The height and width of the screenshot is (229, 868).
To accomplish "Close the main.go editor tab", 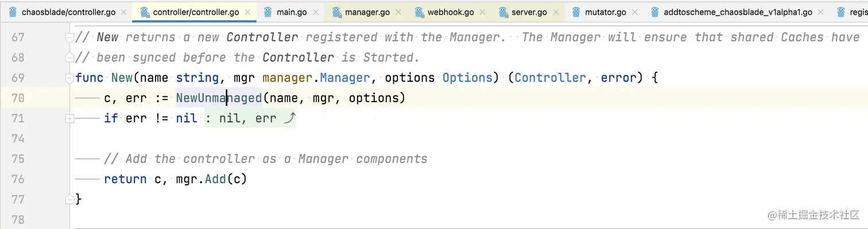I will (x=315, y=12).
